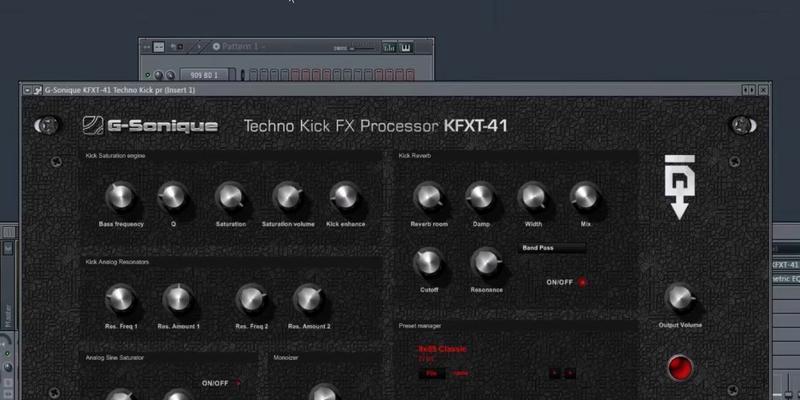Adjust the Q knob in Kick Saturation engine

173,197
